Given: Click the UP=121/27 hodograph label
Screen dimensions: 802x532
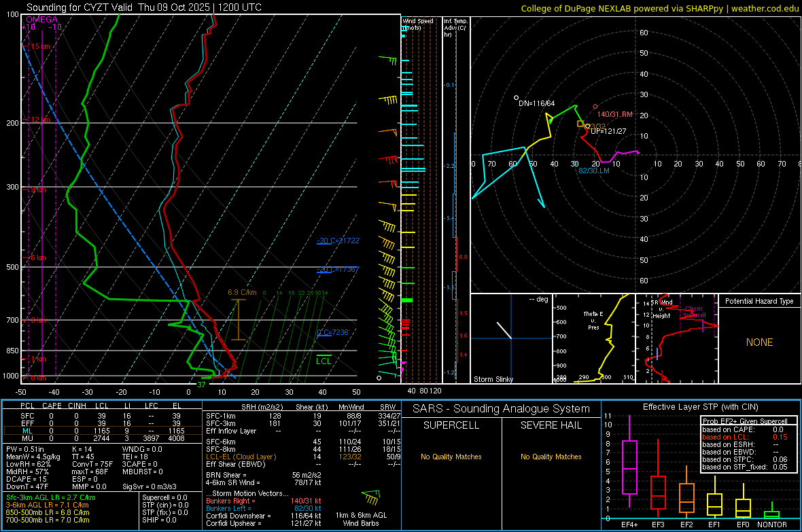Looking at the screenshot, I should pyautogui.click(x=608, y=131).
